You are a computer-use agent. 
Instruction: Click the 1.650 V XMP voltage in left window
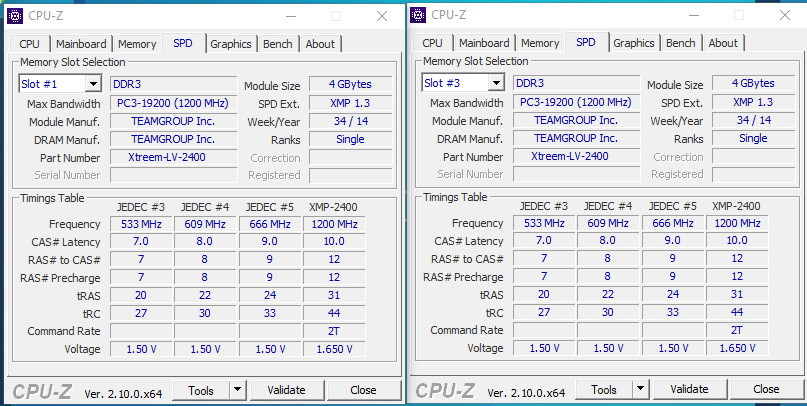click(x=335, y=349)
